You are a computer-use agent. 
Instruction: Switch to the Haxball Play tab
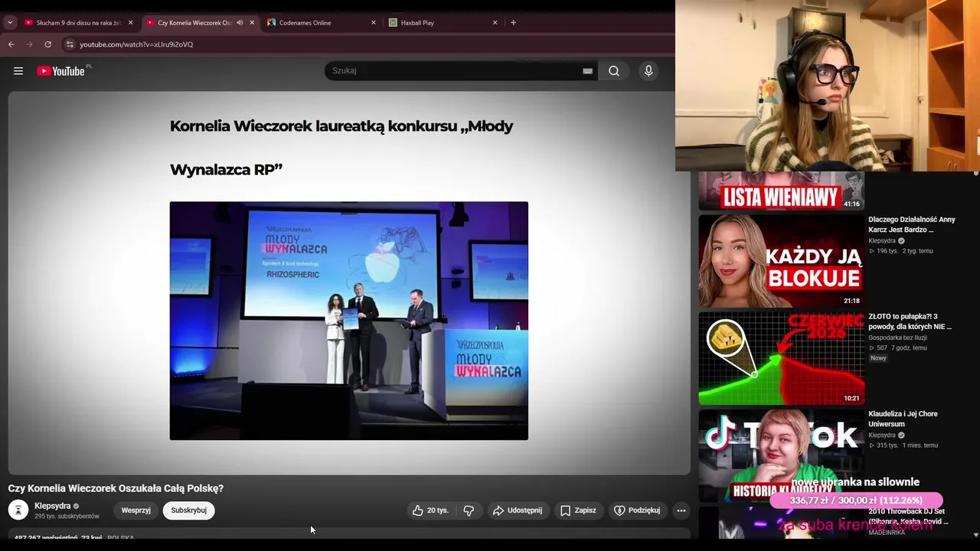pos(443,23)
